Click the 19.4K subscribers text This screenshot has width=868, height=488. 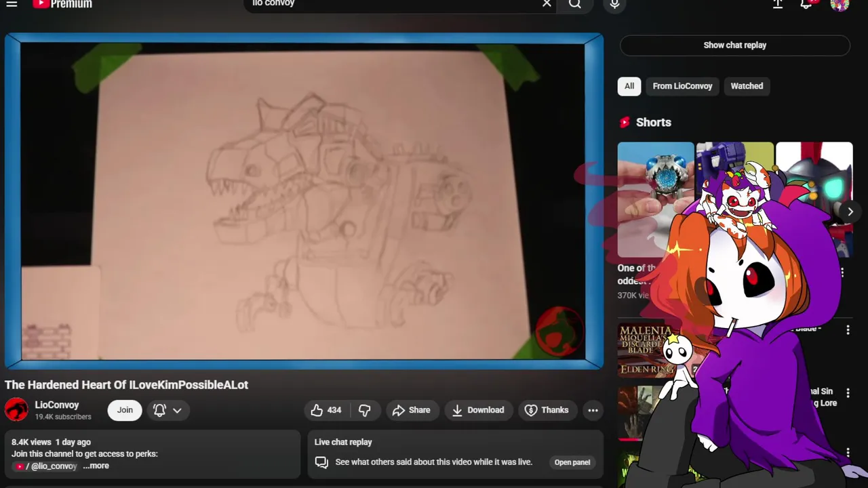coord(63,417)
